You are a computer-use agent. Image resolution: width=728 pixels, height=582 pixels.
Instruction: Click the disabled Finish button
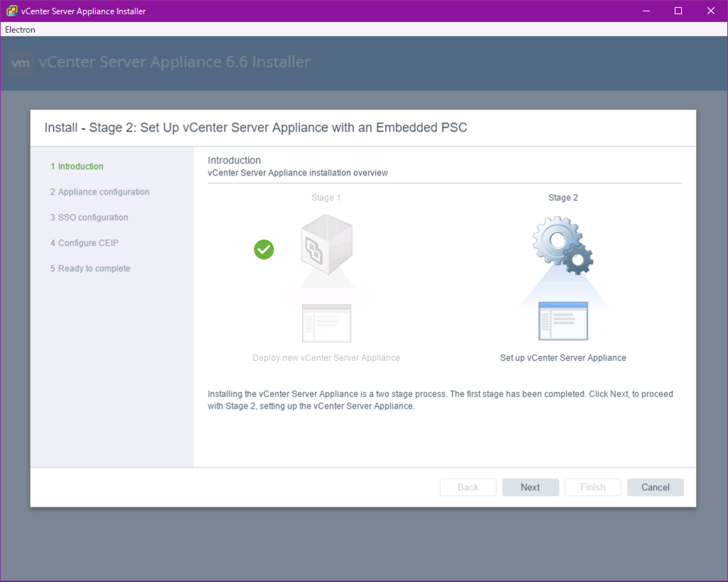[593, 487]
